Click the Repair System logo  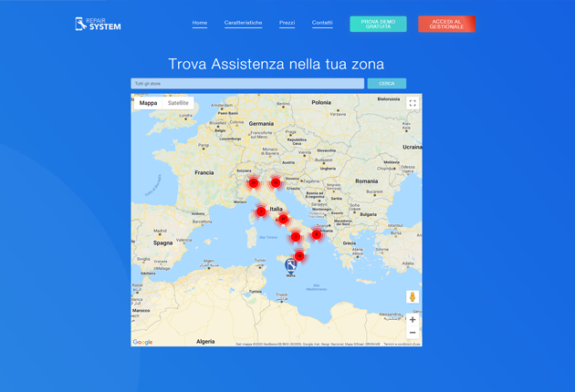[98, 24]
